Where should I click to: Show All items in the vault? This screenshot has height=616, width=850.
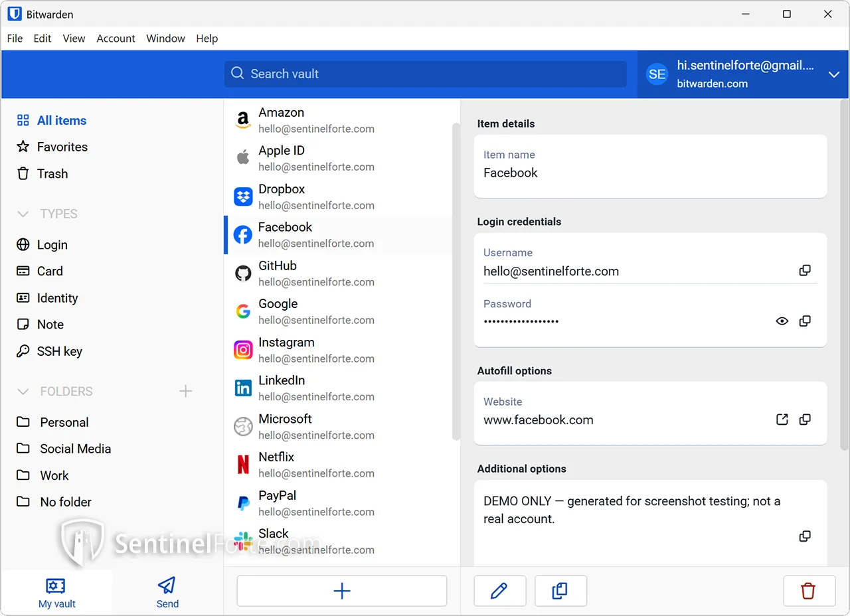pyautogui.click(x=52, y=121)
